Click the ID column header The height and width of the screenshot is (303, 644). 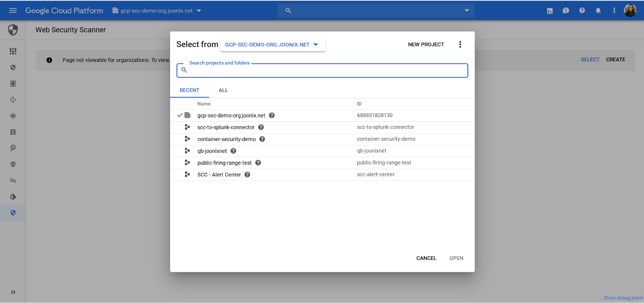[x=359, y=104]
